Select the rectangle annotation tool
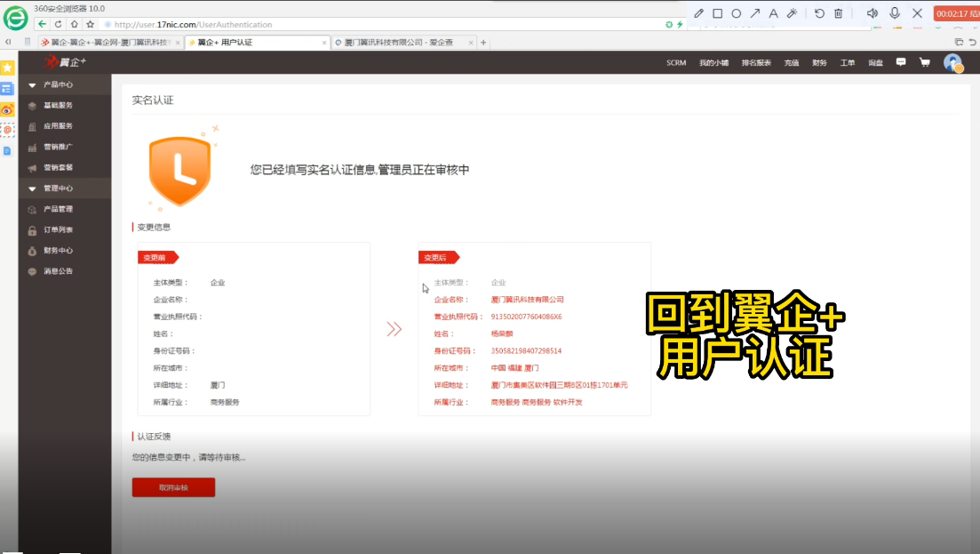Image resolution: width=980 pixels, height=554 pixels. pos(718,13)
